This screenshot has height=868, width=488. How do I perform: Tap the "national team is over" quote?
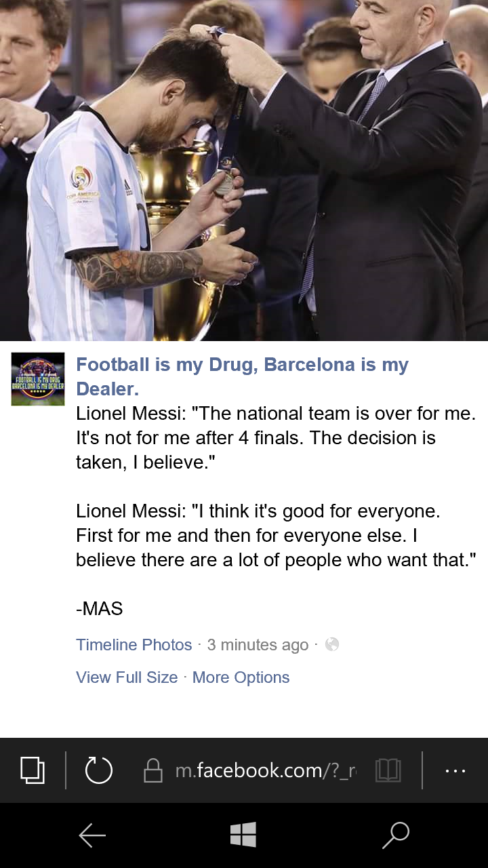click(271, 437)
